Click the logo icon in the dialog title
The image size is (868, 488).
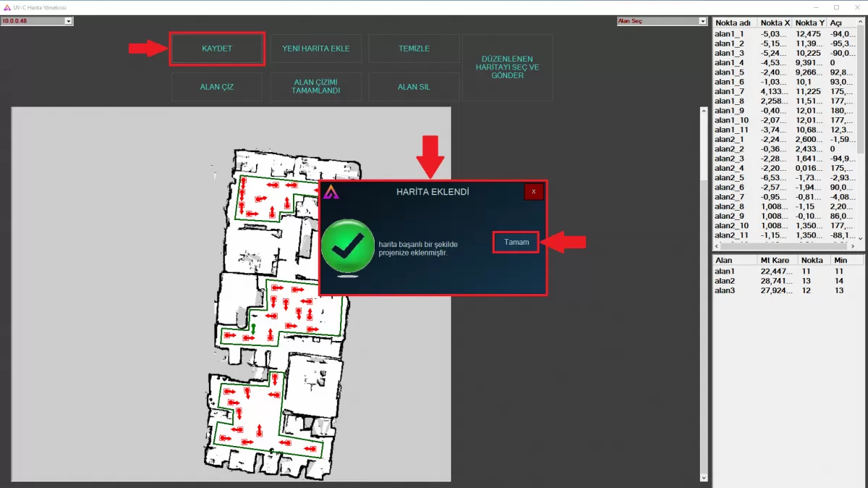coord(331,192)
